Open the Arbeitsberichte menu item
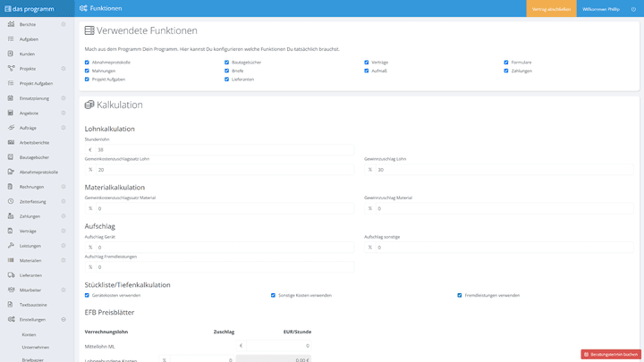Viewport: 644px width, 362px height. click(x=35, y=142)
